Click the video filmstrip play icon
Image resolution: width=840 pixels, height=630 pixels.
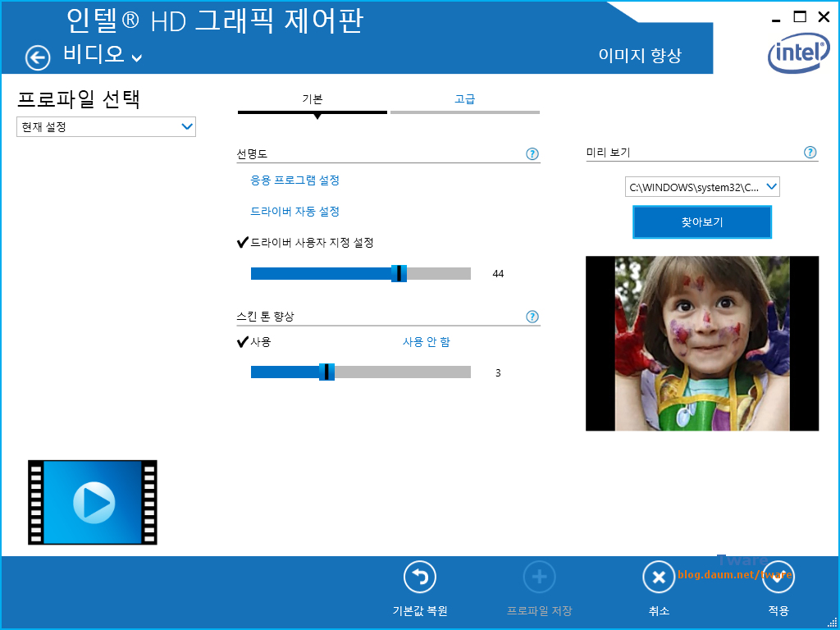point(93,502)
